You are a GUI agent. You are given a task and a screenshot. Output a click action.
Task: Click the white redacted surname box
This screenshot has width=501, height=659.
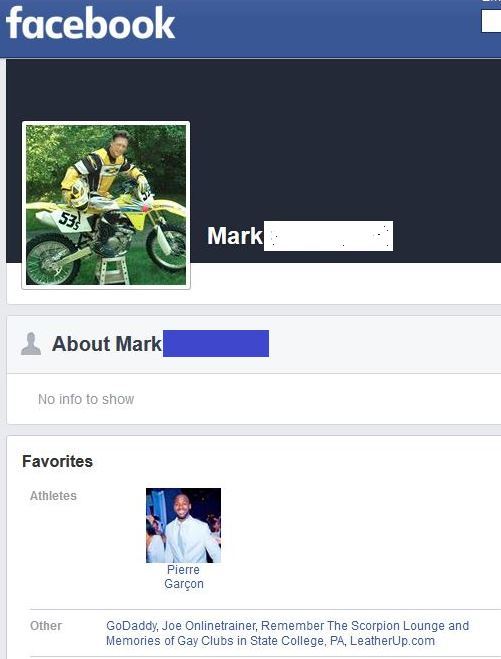tap(328, 236)
